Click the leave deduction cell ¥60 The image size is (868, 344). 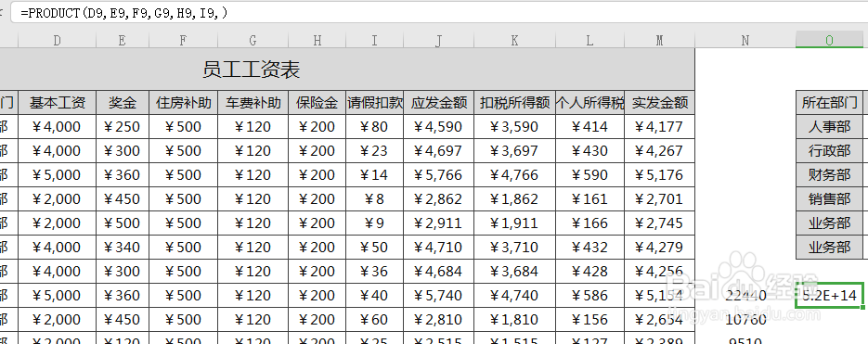tap(375, 320)
